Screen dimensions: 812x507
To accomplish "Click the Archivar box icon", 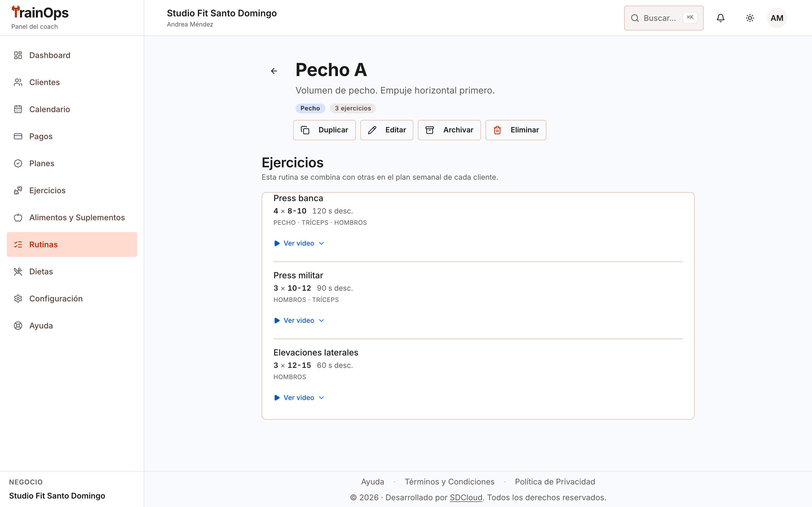I will [429, 130].
